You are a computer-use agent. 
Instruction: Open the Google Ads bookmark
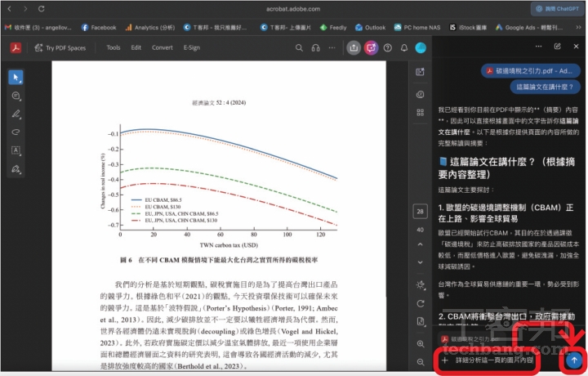pyautogui.click(x=528, y=28)
